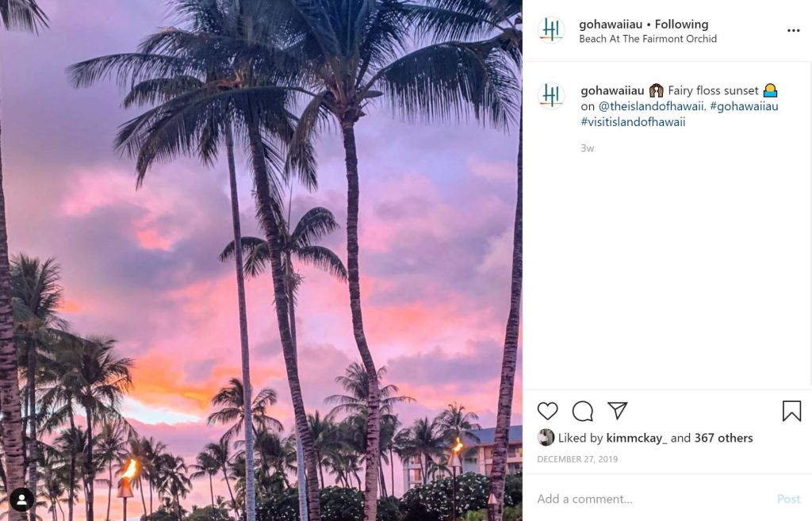The image size is (812, 521).
Task: Show tagged people on the photo
Action: pyautogui.click(x=21, y=500)
